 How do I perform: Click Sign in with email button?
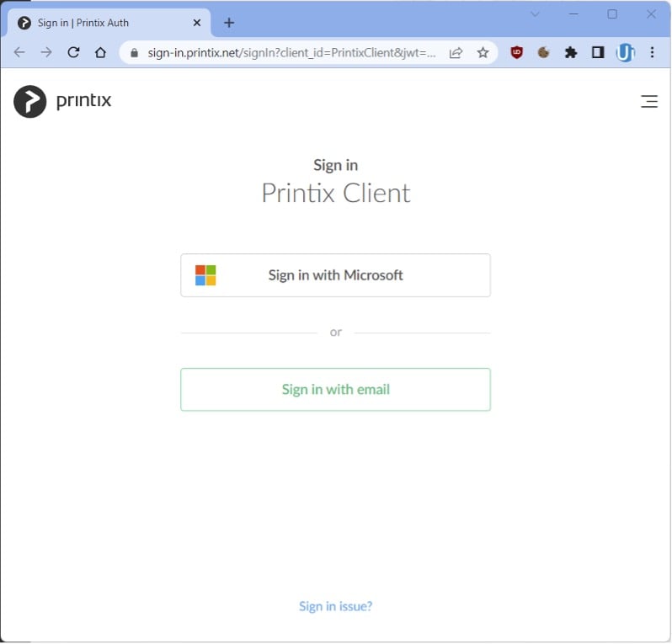click(x=335, y=390)
